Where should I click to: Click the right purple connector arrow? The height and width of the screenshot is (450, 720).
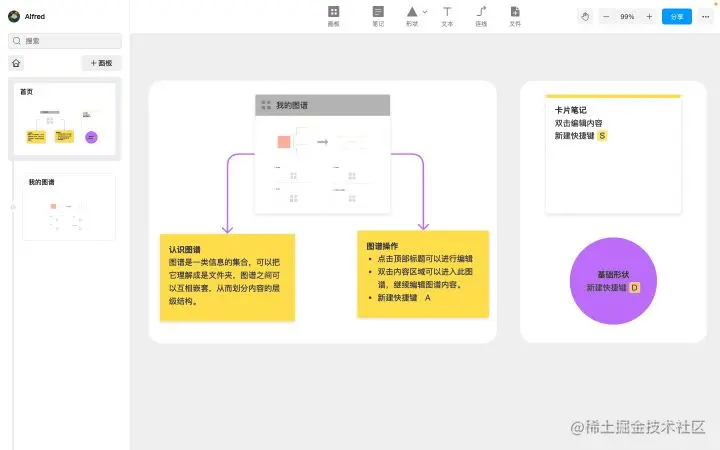point(423,192)
